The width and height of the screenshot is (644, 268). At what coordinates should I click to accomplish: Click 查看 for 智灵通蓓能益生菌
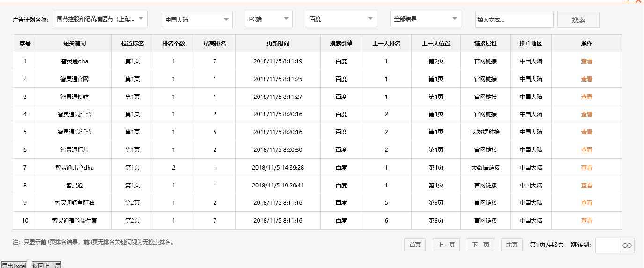pyautogui.click(x=586, y=221)
